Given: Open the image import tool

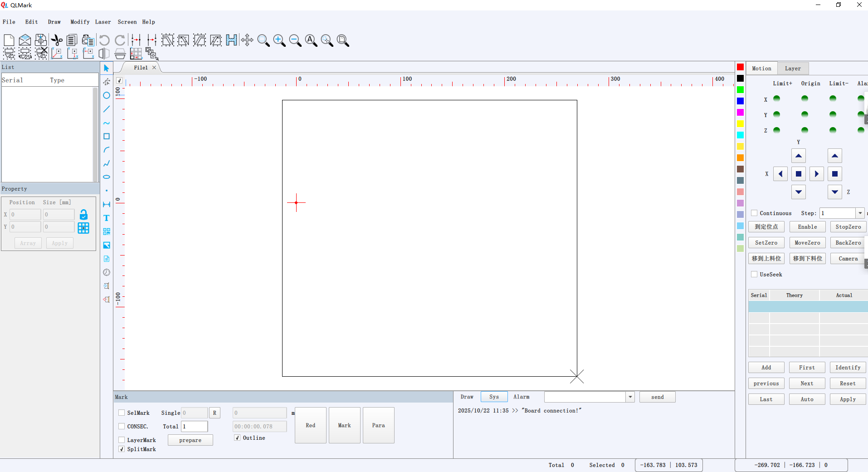Looking at the screenshot, I should (x=106, y=245).
